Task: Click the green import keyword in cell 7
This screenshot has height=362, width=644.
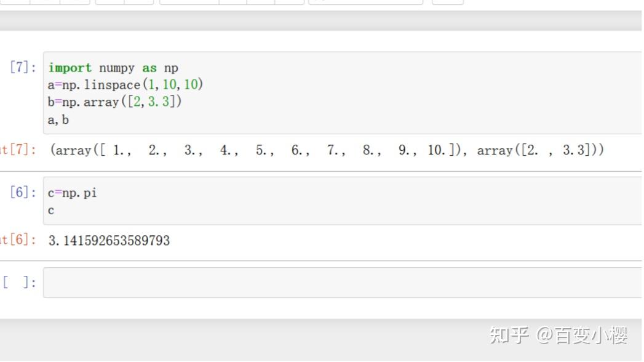Action: [x=70, y=68]
